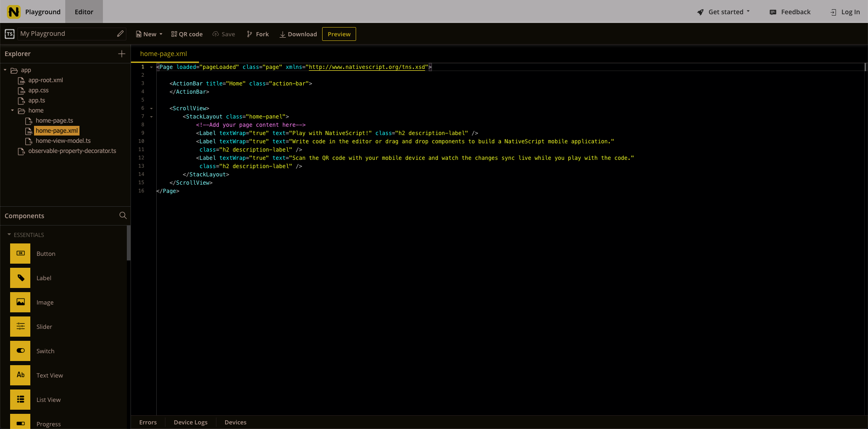
Task: Click the home folder icon
Action: click(x=22, y=111)
